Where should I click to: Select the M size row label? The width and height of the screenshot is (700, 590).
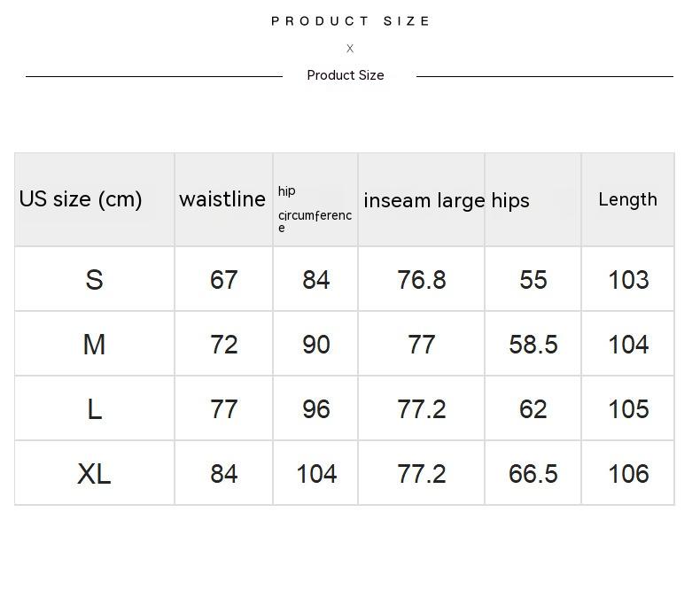tap(94, 345)
